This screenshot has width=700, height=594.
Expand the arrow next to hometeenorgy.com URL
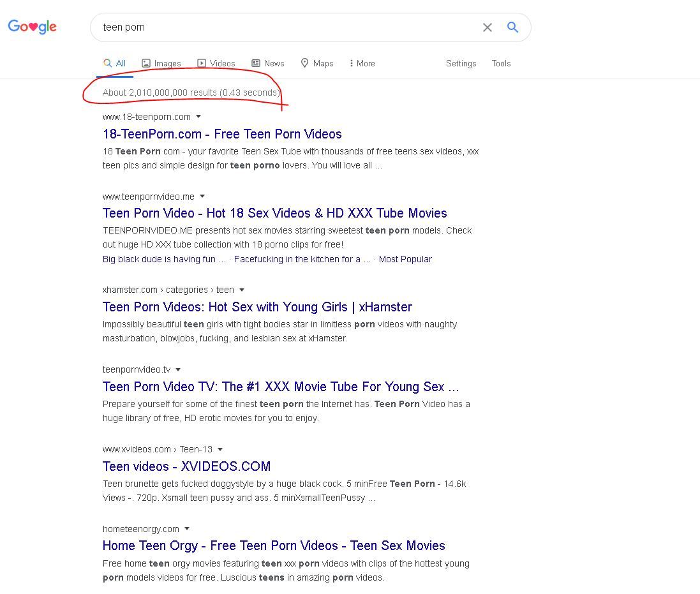pyautogui.click(x=187, y=528)
